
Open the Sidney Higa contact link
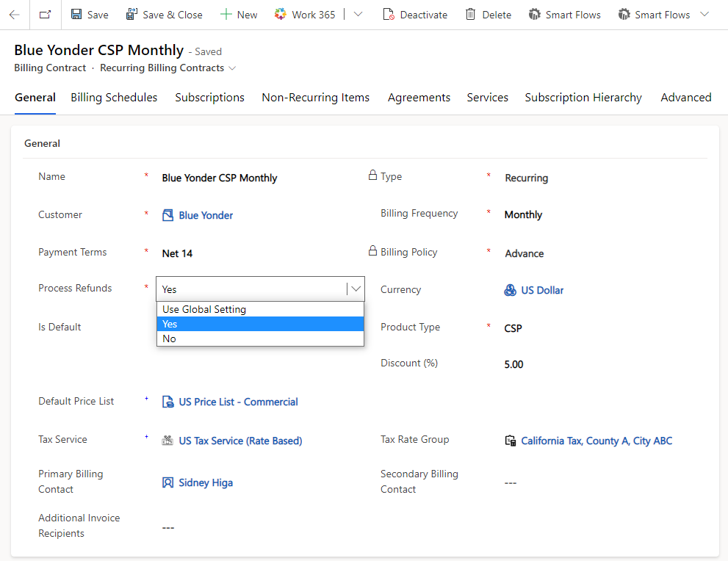click(206, 482)
